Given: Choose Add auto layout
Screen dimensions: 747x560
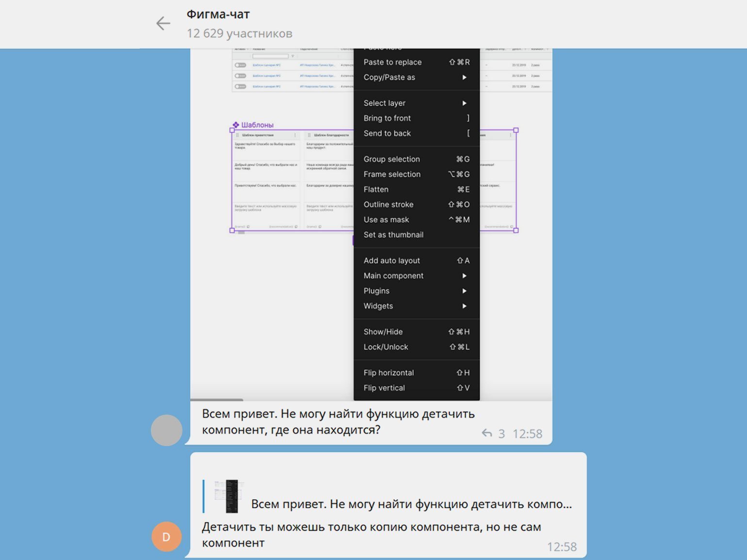Looking at the screenshot, I should 417,260.
